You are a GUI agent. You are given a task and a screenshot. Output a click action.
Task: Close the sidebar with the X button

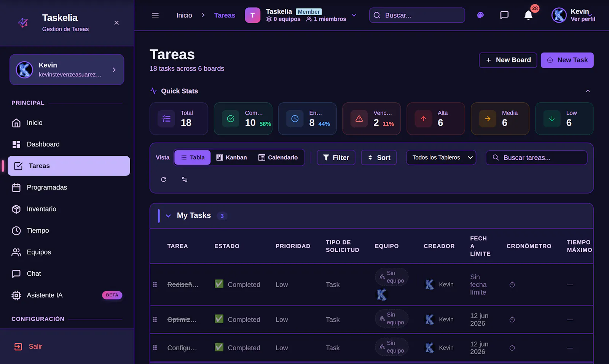(x=116, y=23)
